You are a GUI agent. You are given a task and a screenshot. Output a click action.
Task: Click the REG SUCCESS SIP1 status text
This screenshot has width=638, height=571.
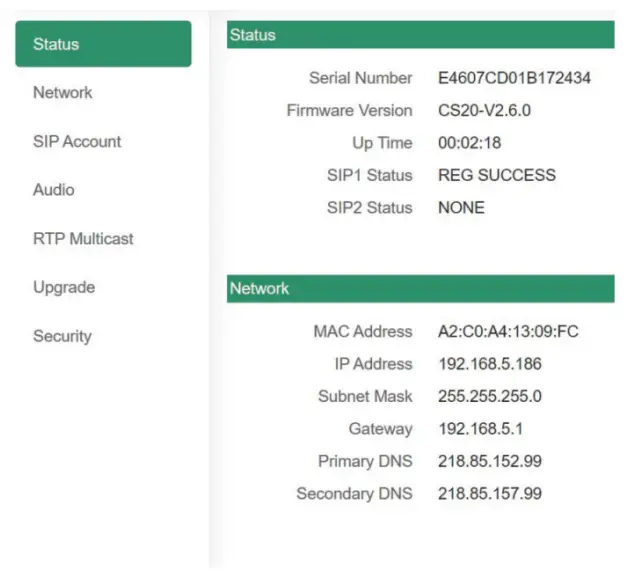pyautogui.click(x=497, y=176)
